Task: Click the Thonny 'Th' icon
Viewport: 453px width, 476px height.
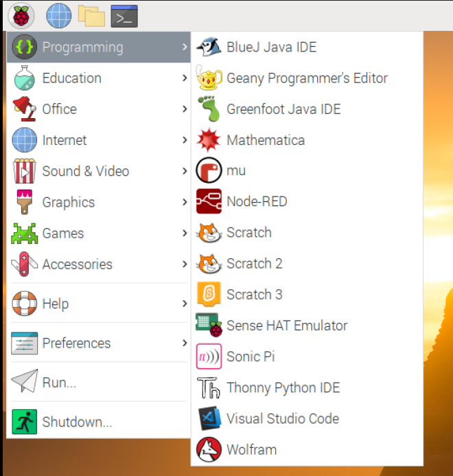Action: click(208, 387)
